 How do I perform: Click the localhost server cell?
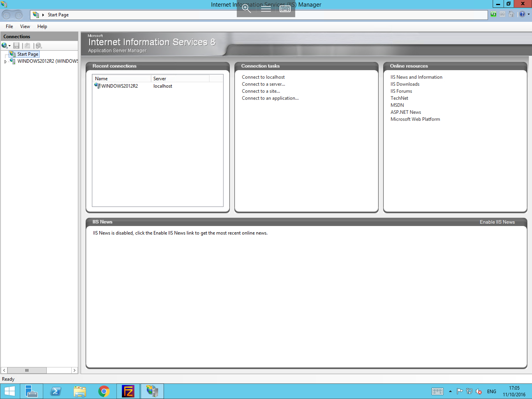click(163, 86)
